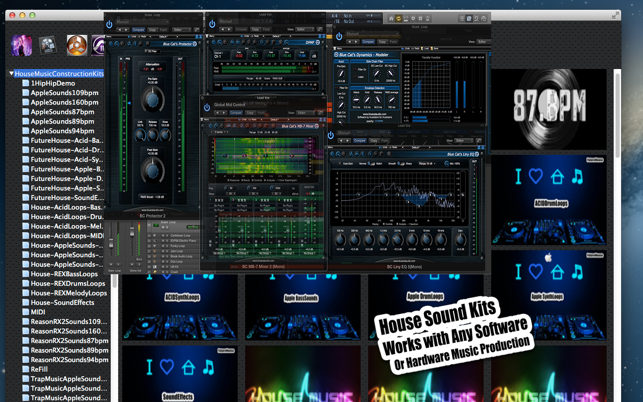Select the AppleSounds89bpm folder
The width and height of the screenshot is (643, 402).
pos(62,121)
